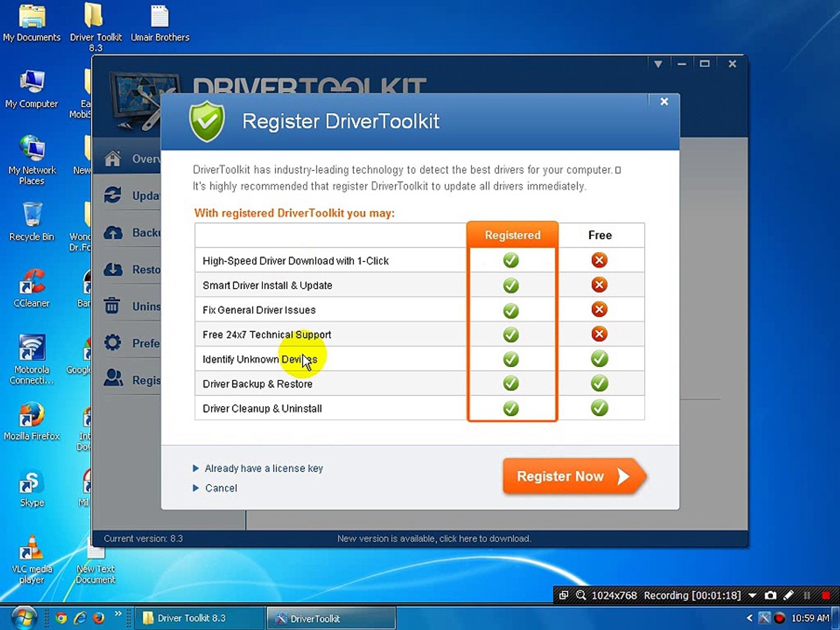Click the Register DriverToolkit dialog title

point(341,121)
